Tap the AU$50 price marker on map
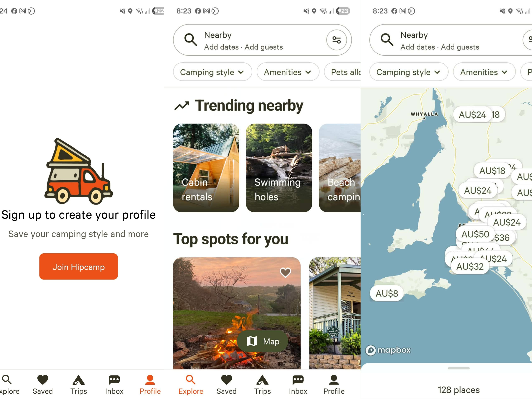The image size is (532, 399). coord(475,234)
